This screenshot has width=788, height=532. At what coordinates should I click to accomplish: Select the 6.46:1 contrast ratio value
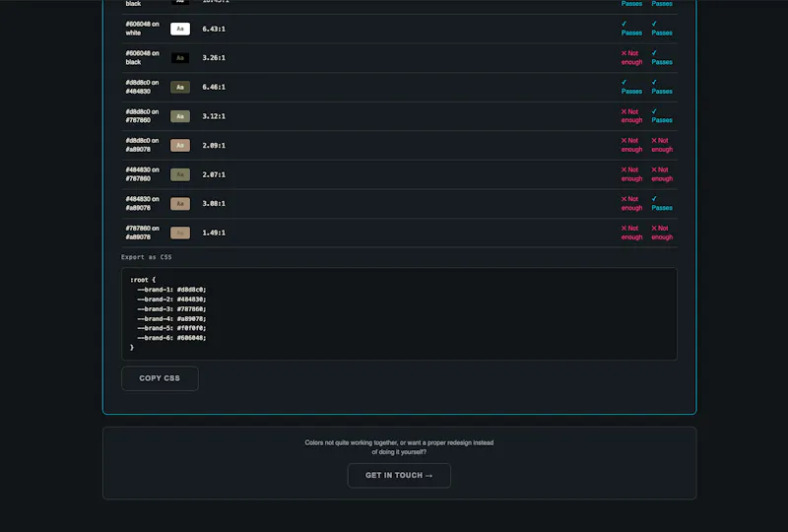tap(214, 87)
